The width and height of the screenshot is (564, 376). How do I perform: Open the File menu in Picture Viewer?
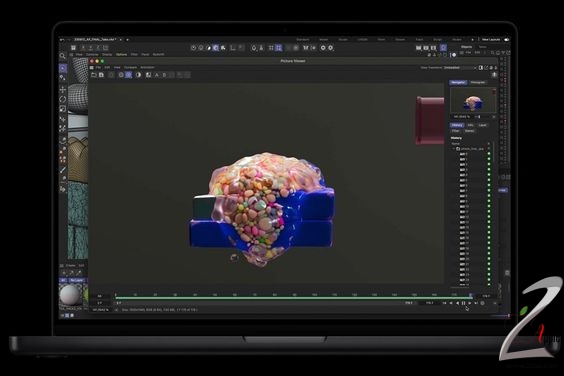[98, 67]
